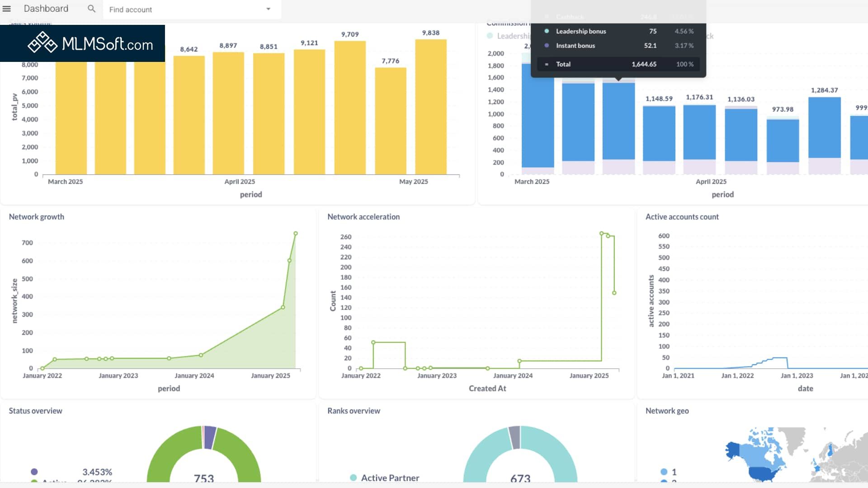Click the 9,121 sales volume bar

point(309,112)
